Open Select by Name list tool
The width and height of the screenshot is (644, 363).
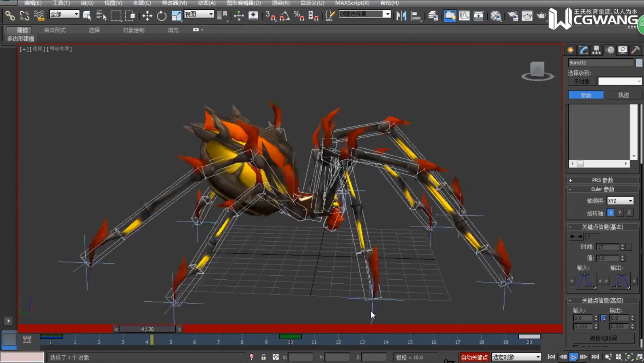[101, 16]
